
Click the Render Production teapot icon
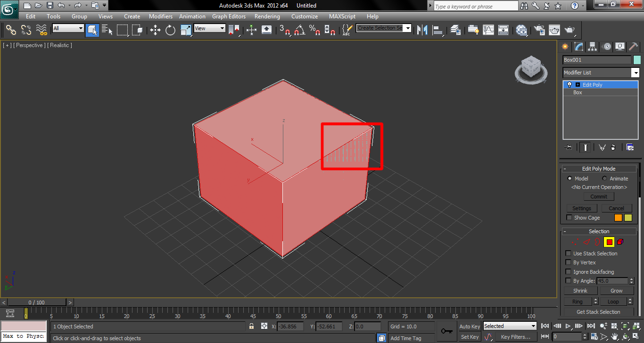570,30
